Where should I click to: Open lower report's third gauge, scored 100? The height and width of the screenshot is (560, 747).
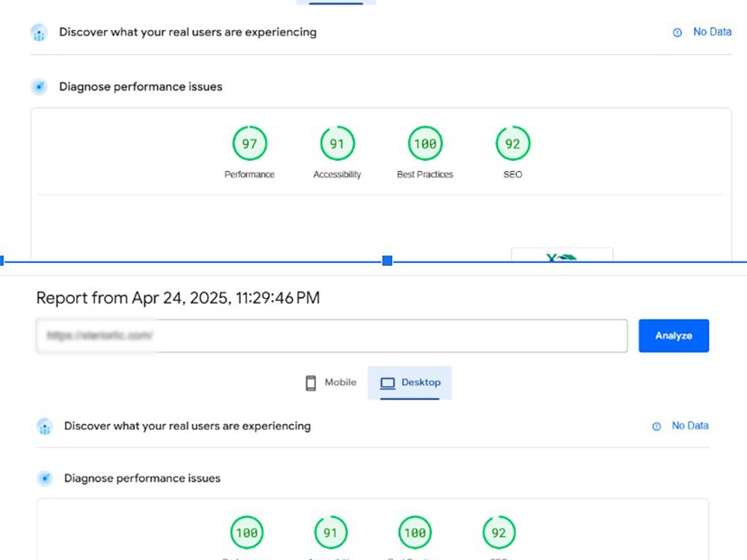[x=415, y=532]
